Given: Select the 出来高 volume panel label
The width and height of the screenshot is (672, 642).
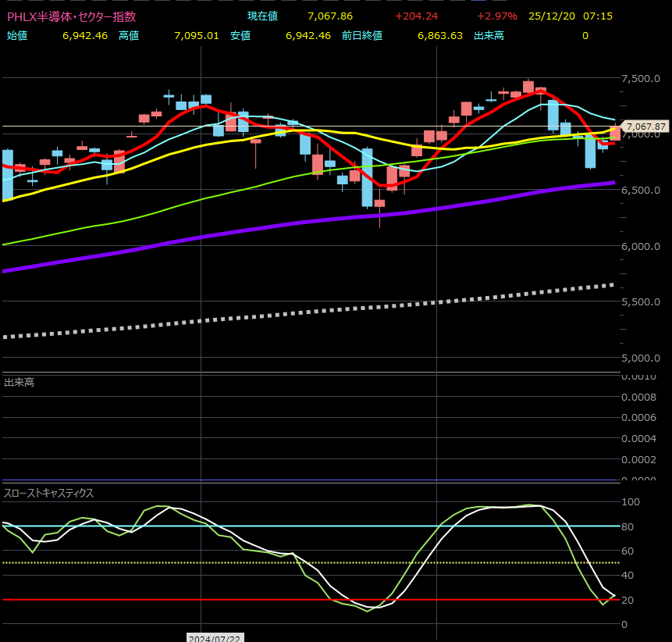Looking at the screenshot, I should pos(19,382).
